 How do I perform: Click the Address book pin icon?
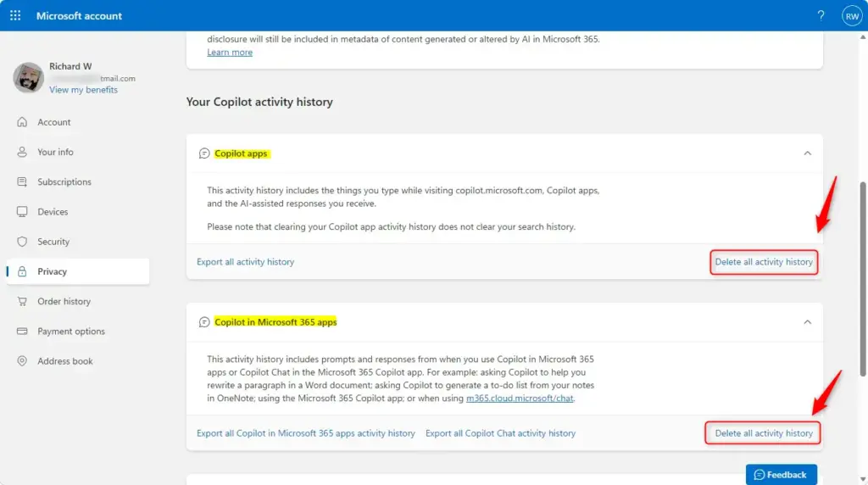[x=22, y=361]
